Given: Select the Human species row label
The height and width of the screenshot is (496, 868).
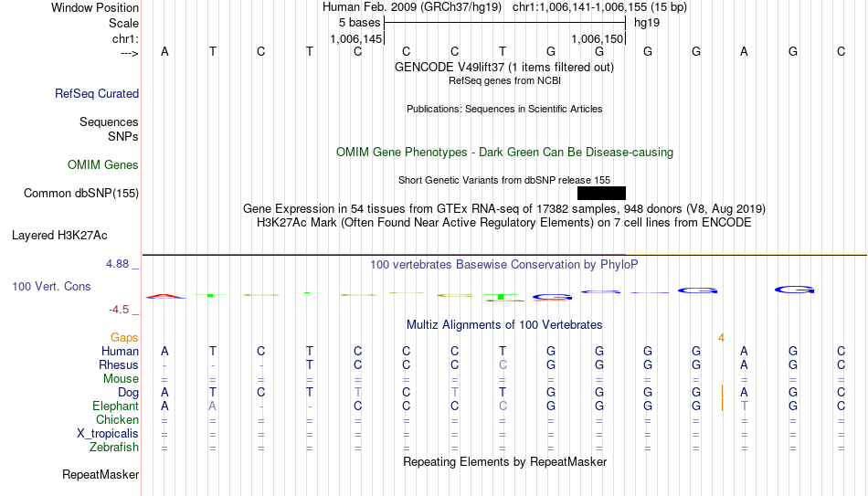Looking at the screenshot, I should tap(120, 351).
